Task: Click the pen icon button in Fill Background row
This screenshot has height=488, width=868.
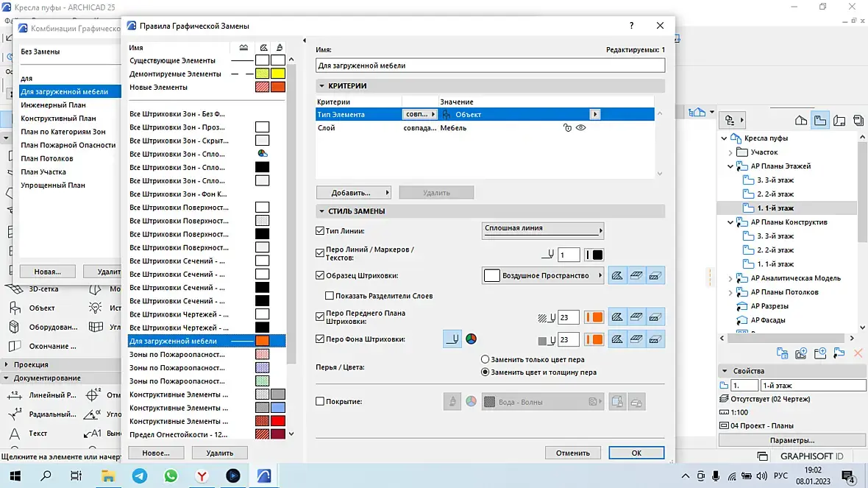Action: pyautogui.click(x=452, y=339)
